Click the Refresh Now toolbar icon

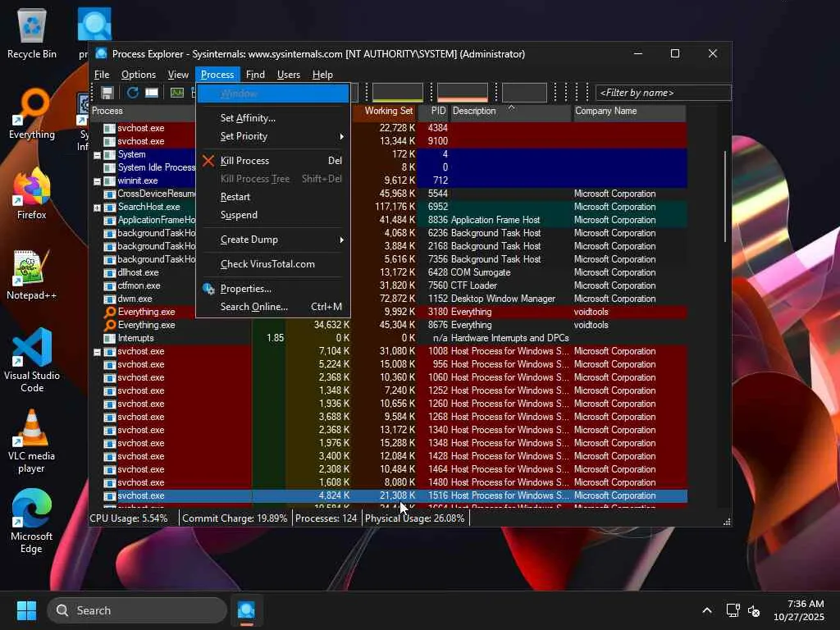tap(132, 93)
